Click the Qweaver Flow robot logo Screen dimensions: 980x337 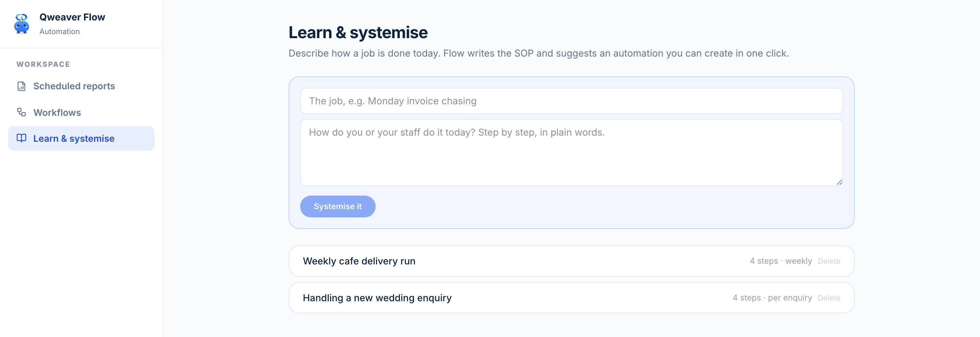coord(22,24)
